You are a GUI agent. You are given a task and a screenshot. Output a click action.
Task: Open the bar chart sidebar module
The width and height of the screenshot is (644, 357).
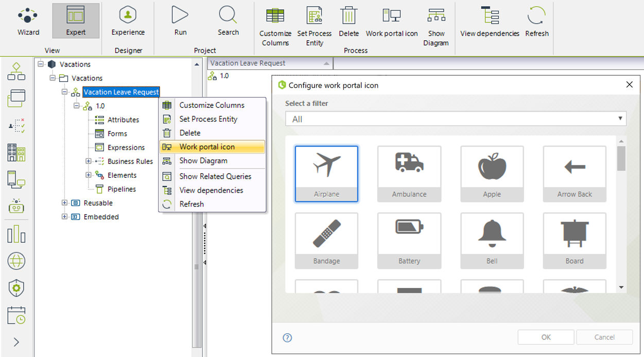click(x=16, y=233)
